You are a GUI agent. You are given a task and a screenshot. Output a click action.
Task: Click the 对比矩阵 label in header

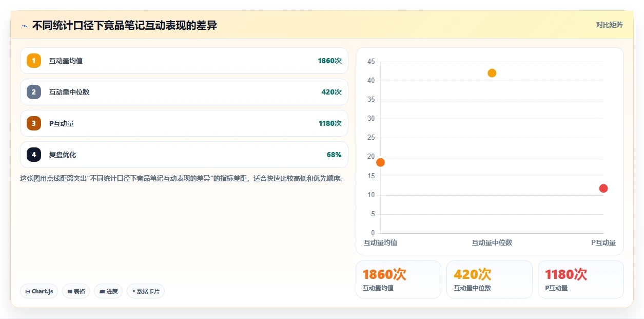(x=610, y=25)
